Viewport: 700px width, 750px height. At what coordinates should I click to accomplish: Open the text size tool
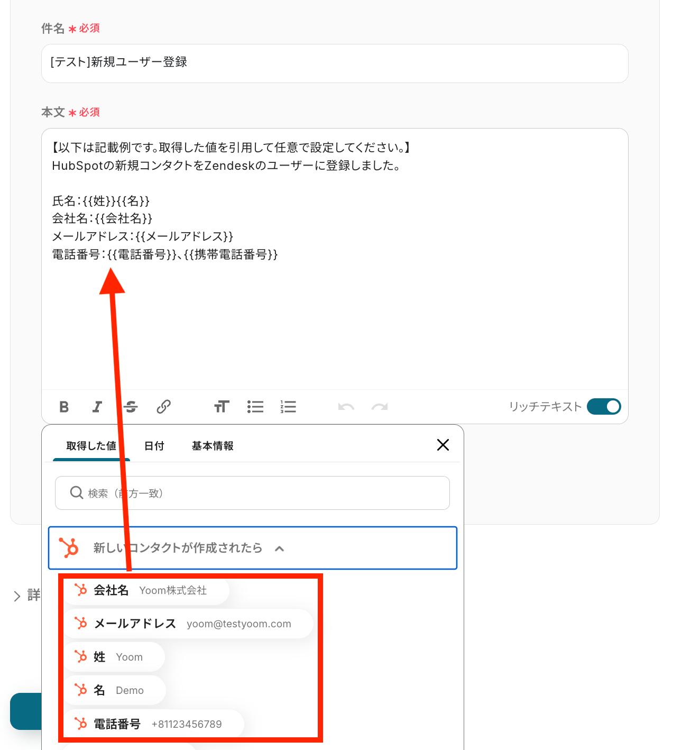coord(222,407)
